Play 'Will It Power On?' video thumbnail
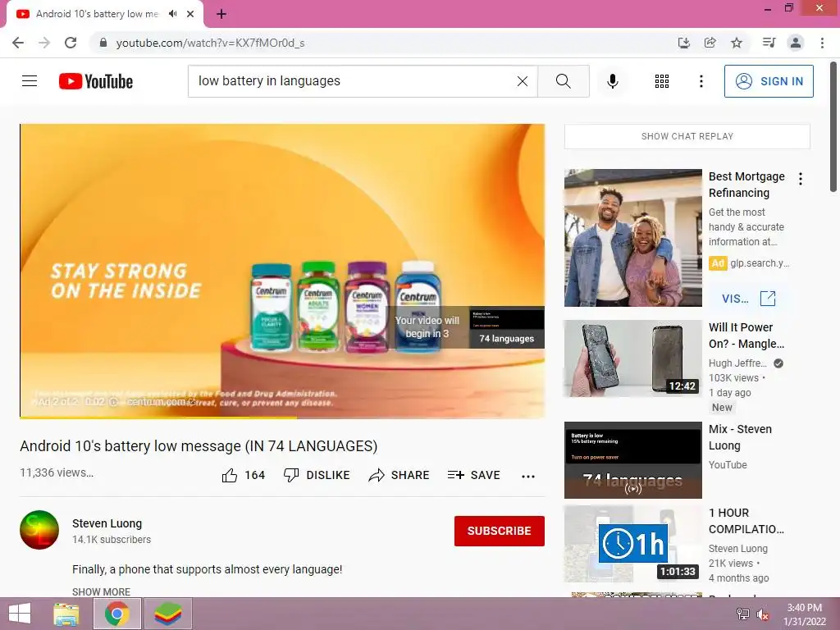 [632, 358]
